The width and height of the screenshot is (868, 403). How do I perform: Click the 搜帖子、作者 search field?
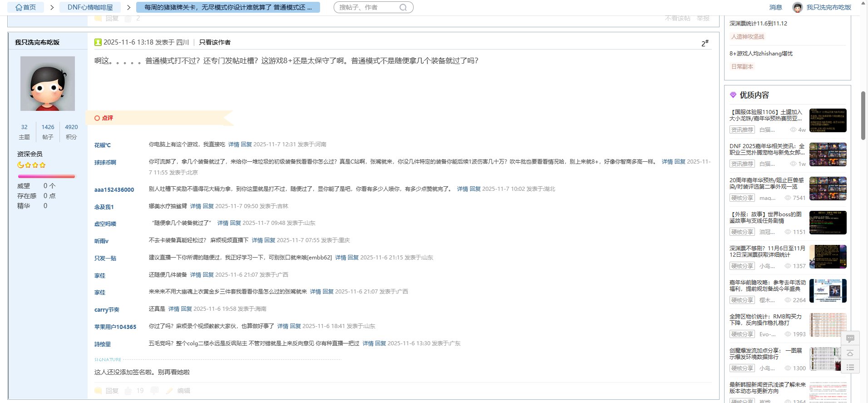(x=367, y=8)
